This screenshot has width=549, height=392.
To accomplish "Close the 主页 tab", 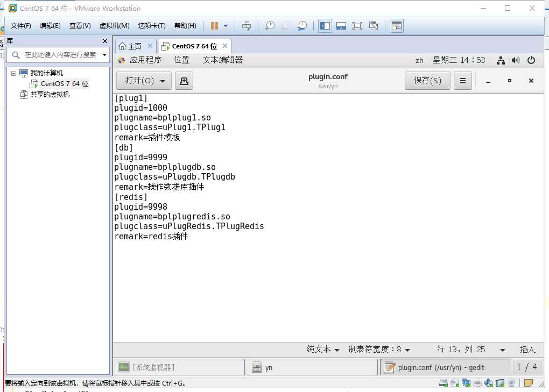I will 150,46.
